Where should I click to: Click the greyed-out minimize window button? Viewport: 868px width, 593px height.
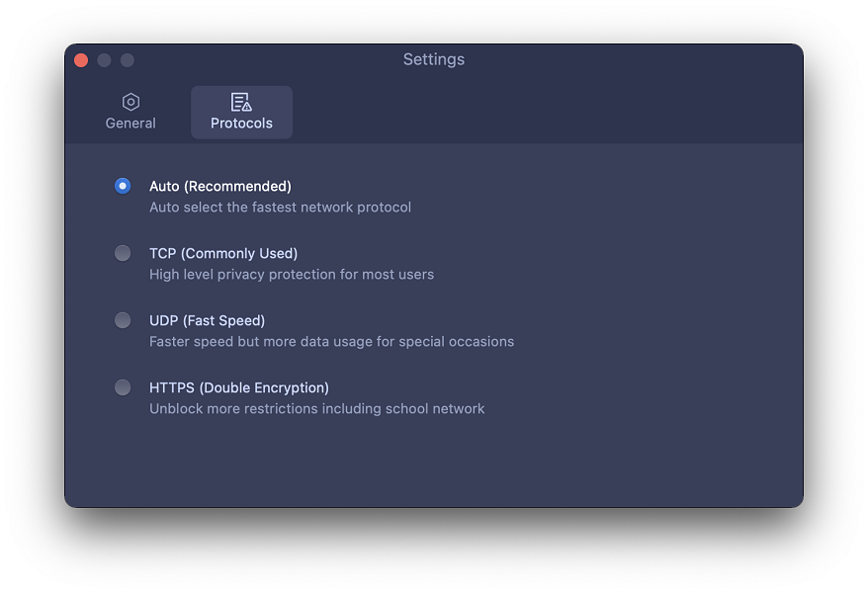pyautogui.click(x=104, y=60)
